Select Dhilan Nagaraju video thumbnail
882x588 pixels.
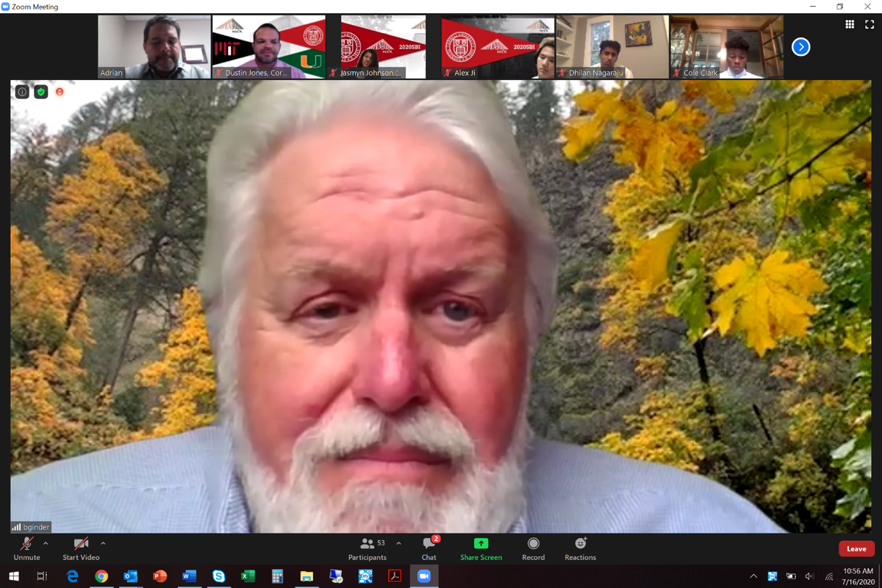(612, 47)
